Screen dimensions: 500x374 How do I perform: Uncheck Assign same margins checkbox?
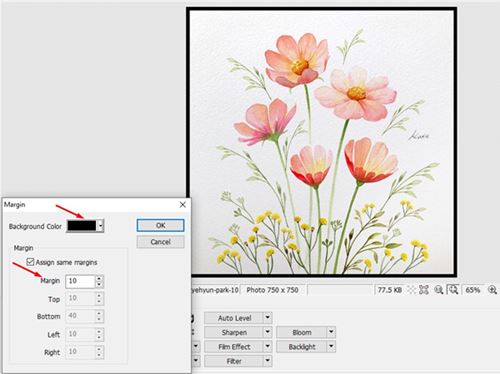(x=30, y=262)
